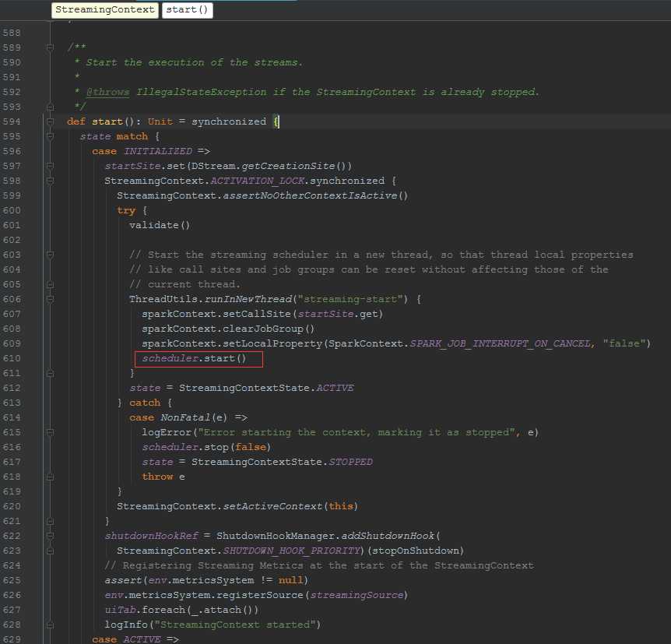Click 'runInNewThread' method name
671x644 pixels.
coord(248,299)
